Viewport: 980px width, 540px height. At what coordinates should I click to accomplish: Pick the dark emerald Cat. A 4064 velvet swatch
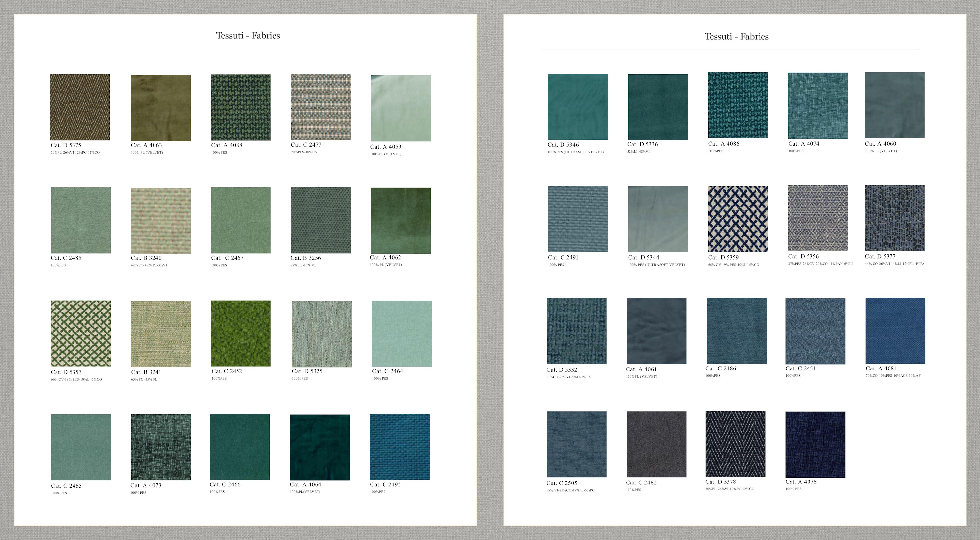point(319,447)
